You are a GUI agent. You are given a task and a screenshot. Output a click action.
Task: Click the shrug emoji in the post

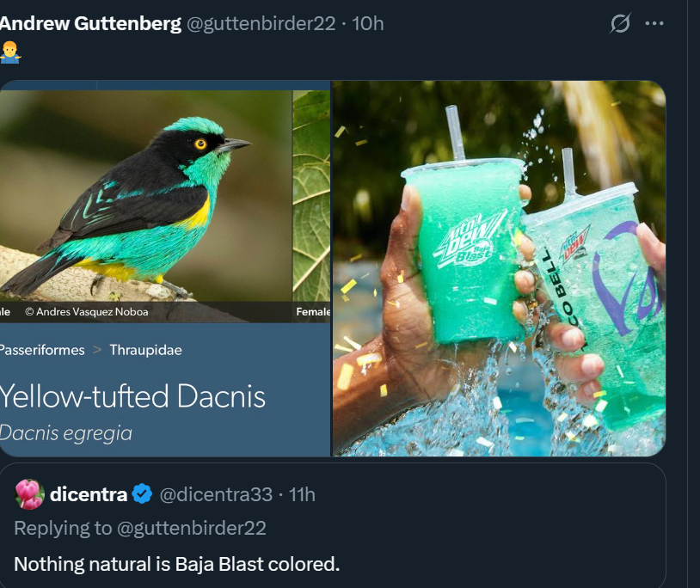coord(10,52)
